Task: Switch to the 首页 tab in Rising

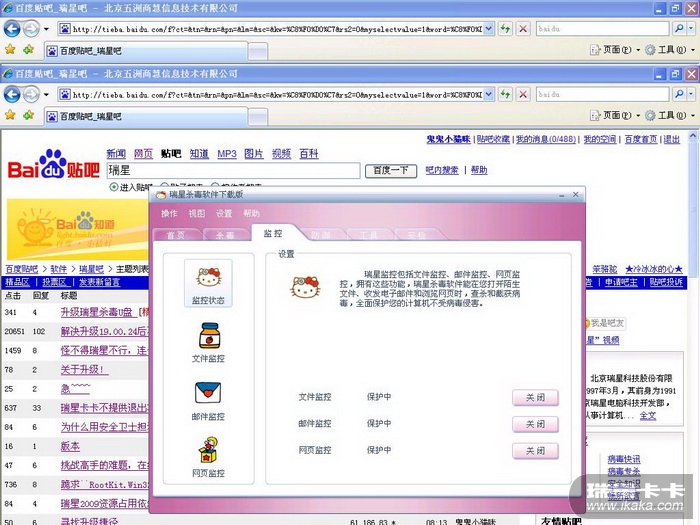Action: pos(176,235)
